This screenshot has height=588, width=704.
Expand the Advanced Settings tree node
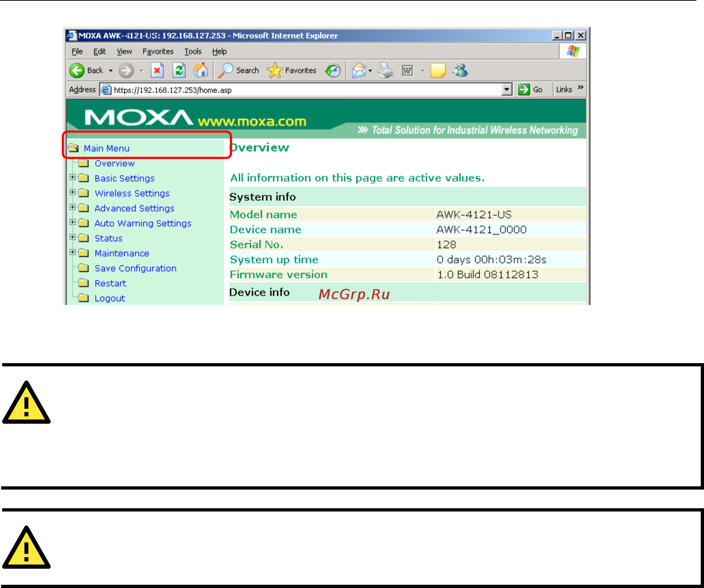pyautogui.click(x=73, y=207)
